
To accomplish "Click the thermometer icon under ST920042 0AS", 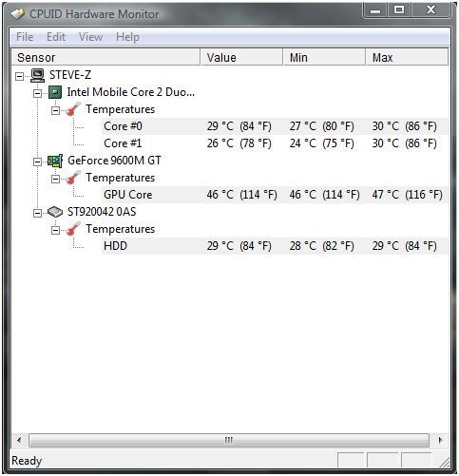I will point(73,229).
